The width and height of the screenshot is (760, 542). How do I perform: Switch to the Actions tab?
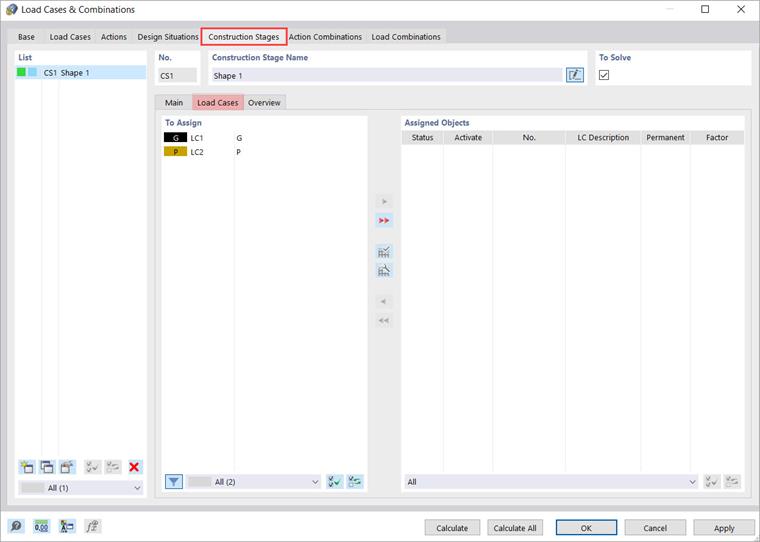tap(113, 37)
